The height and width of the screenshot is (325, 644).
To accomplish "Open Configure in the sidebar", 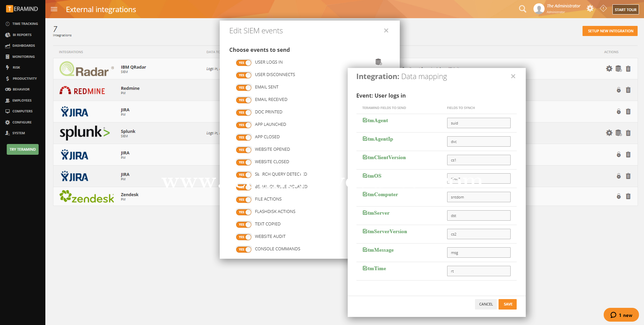I will pos(19,122).
